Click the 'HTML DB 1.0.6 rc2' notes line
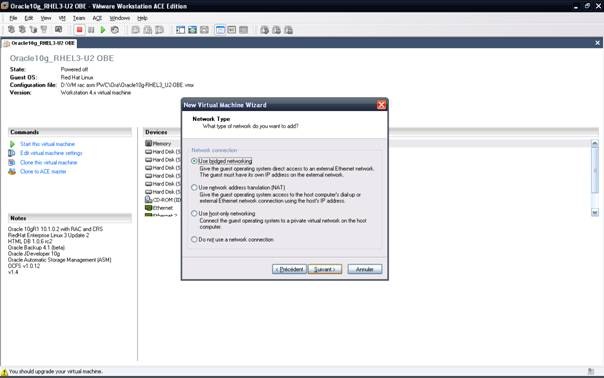This screenshot has height=378, width=604. pyautogui.click(x=30, y=241)
